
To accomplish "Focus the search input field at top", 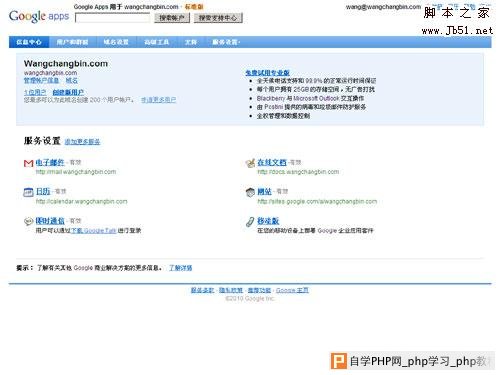I will pos(113,18).
